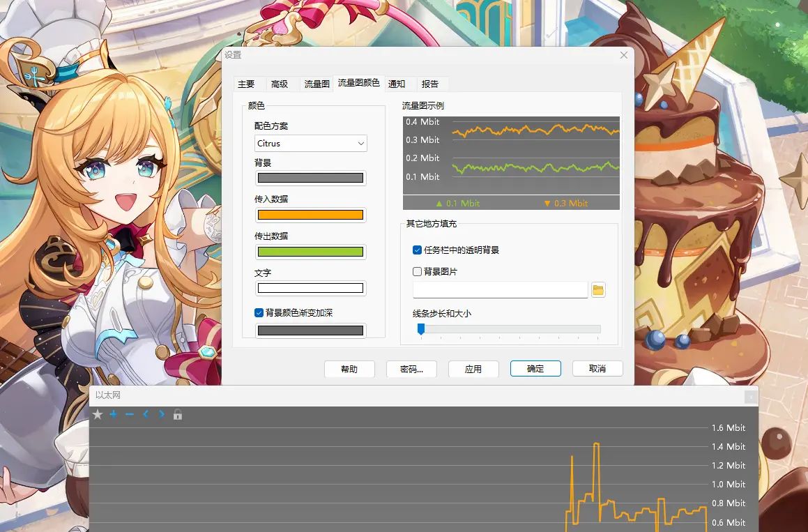The height and width of the screenshot is (532, 808).
Task: Click the 0.6 Mbit label in Ethernet graph
Action: point(729,522)
